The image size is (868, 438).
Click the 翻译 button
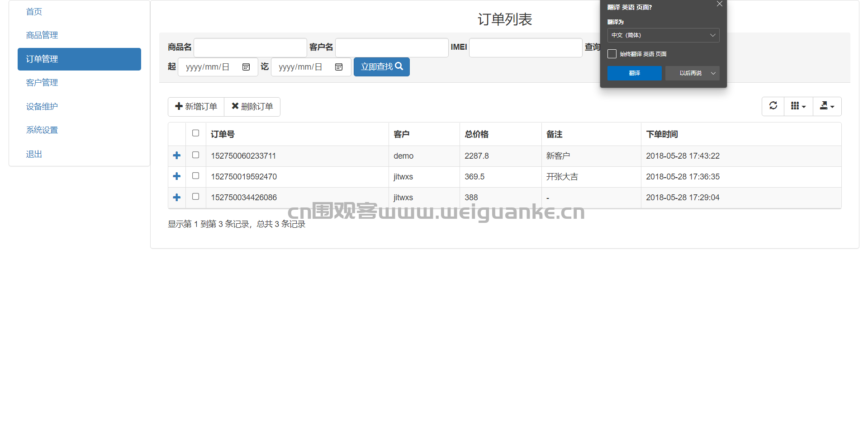click(634, 73)
